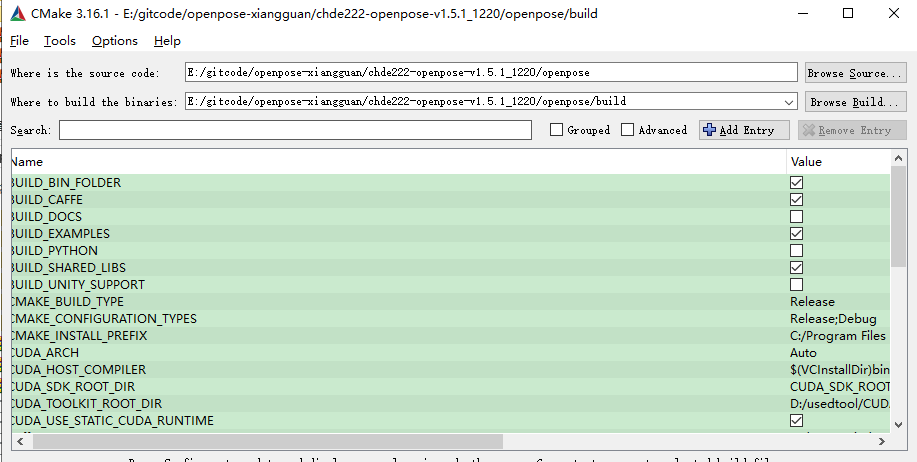Select the BUILD_DOCS entry name
The height and width of the screenshot is (462, 917).
pyautogui.click(x=46, y=216)
